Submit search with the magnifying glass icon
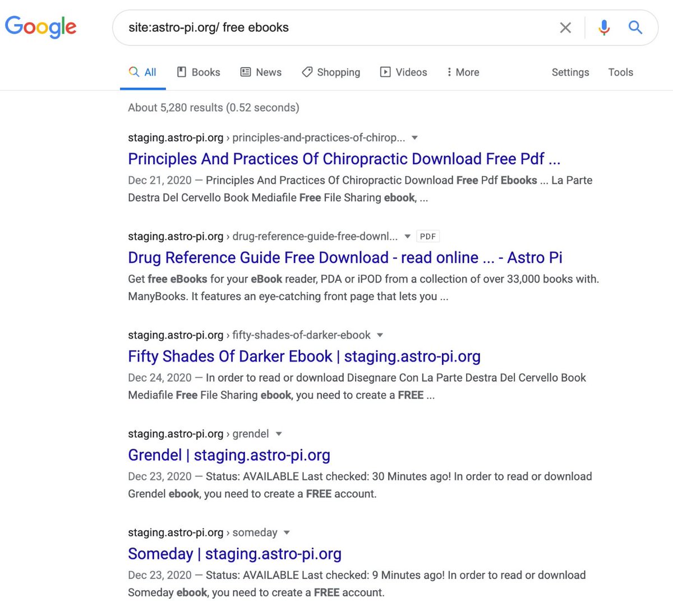This screenshot has height=616, width=673. tap(635, 27)
